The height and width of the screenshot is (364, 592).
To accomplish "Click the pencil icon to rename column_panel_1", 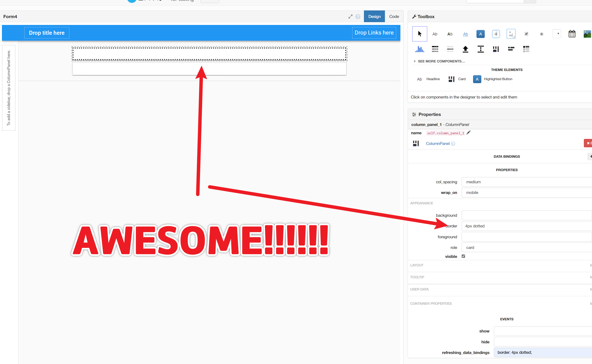I will click(468, 133).
